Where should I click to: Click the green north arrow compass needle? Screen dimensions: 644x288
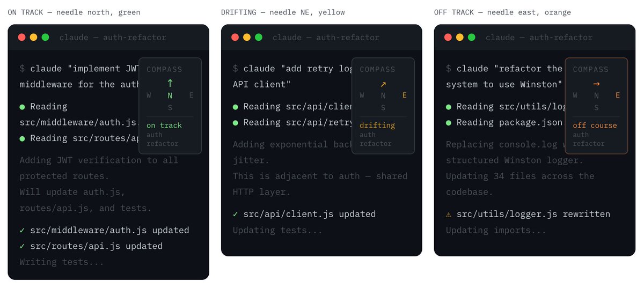pyautogui.click(x=170, y=84)
